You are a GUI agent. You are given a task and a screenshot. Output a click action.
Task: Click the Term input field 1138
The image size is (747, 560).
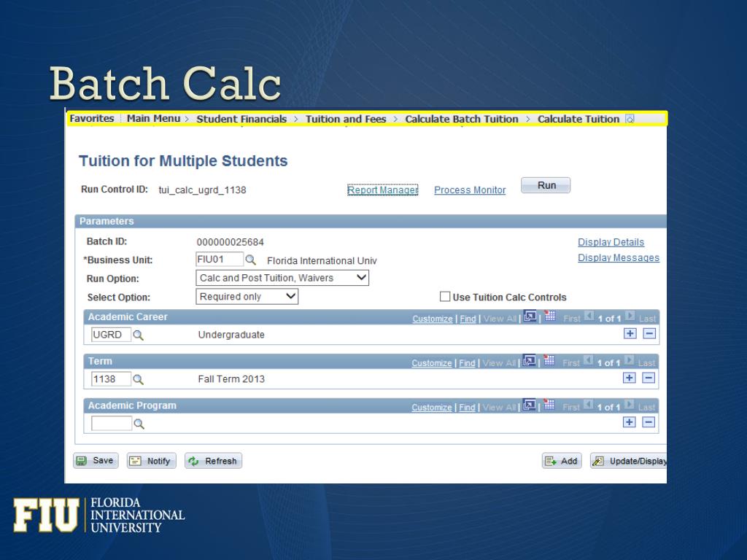coord(111,379)
